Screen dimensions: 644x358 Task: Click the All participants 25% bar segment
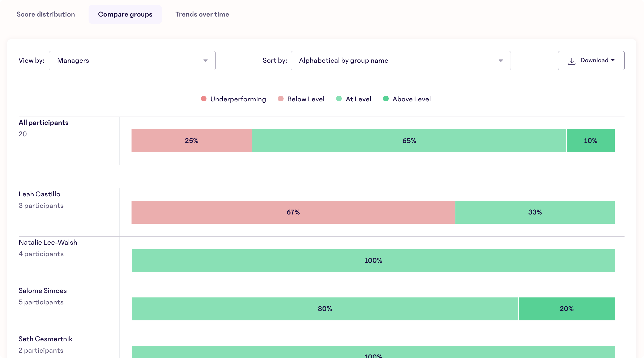(x=192, y=141)
